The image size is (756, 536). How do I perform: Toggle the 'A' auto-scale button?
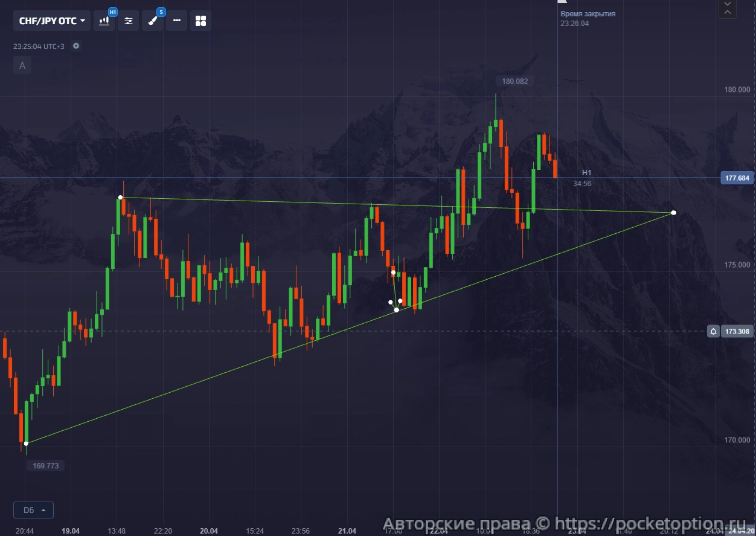(22, 65)
